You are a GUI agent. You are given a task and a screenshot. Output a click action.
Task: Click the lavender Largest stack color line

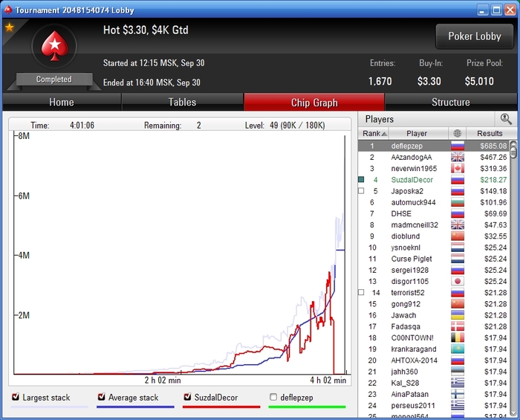point(50,407)
